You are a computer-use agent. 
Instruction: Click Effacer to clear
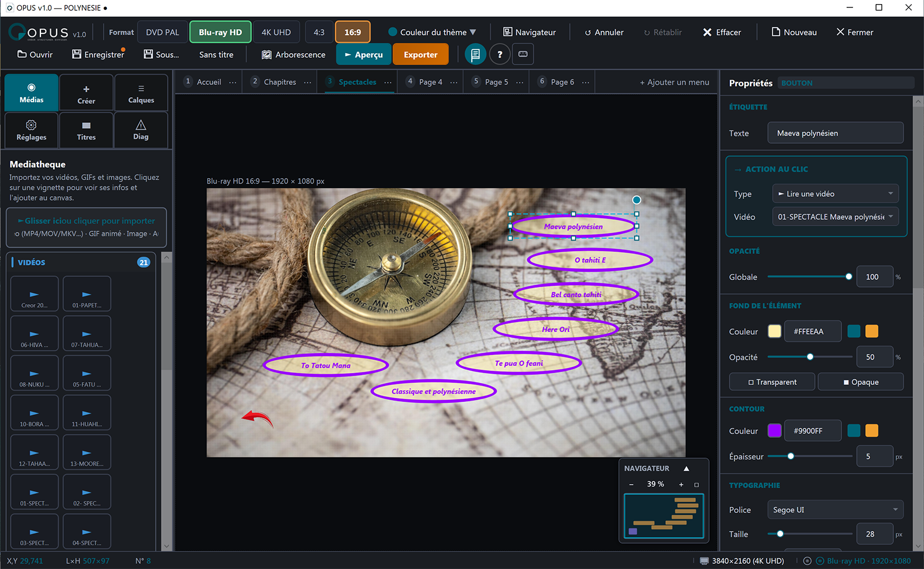point(722,32)
